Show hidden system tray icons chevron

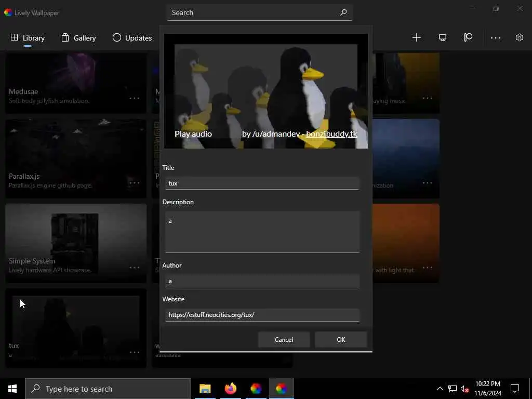440,389
